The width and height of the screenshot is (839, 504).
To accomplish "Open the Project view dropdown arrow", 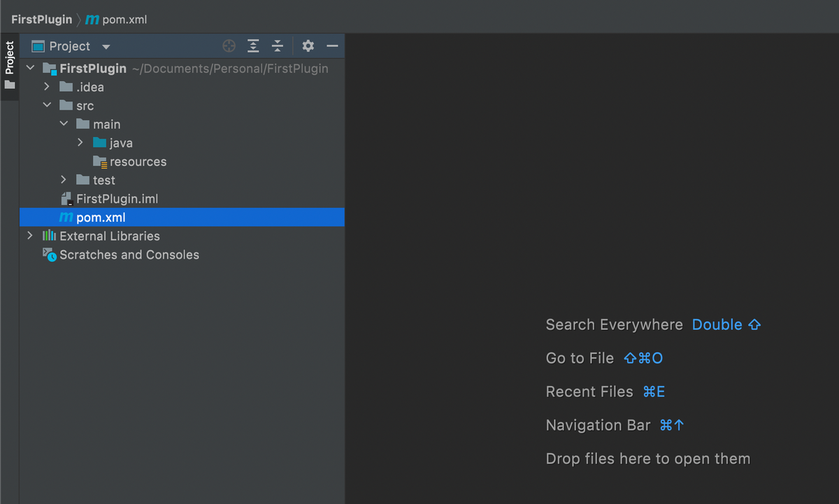I will coord(106,47).
